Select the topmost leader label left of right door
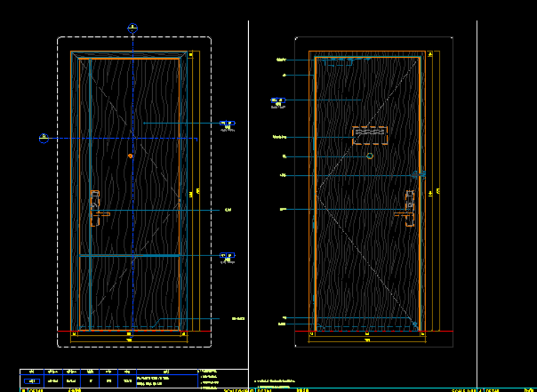 (x=281, y=60)
